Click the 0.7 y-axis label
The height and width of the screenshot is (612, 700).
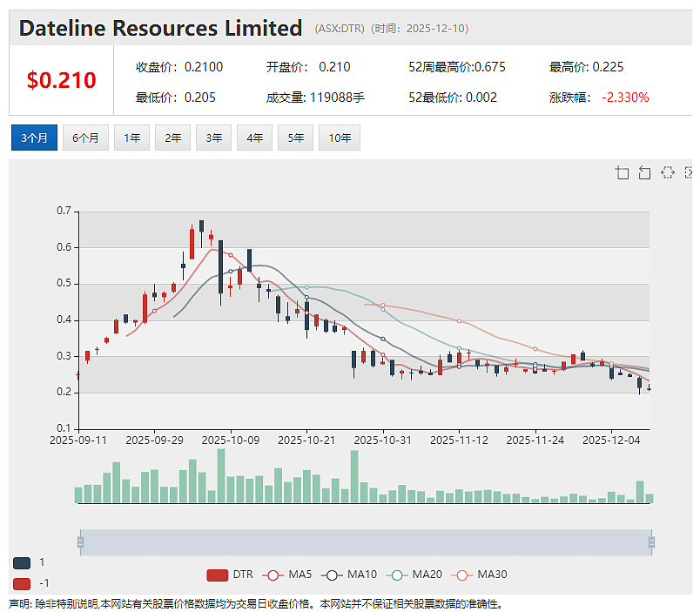[64, 211]
